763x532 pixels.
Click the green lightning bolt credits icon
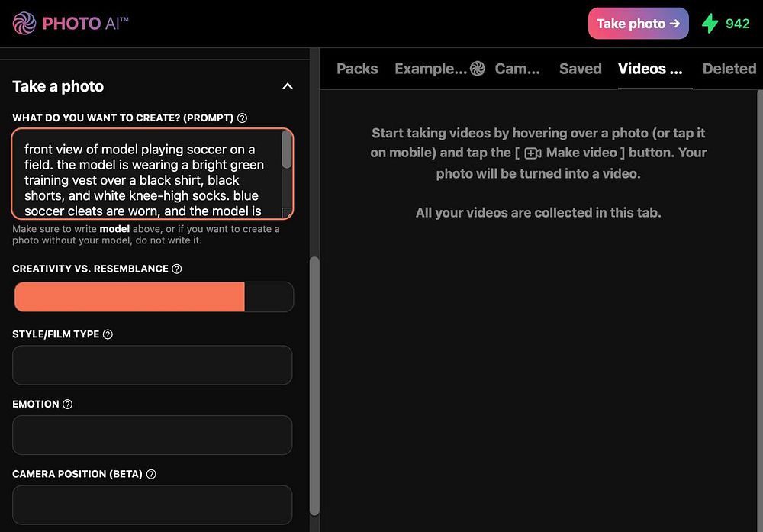point(710,24)
